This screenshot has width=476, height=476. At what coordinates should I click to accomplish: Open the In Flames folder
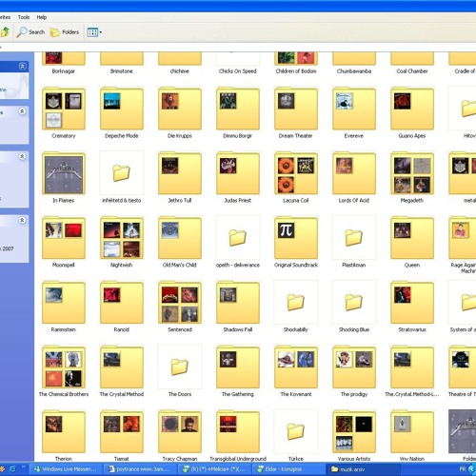64,173
